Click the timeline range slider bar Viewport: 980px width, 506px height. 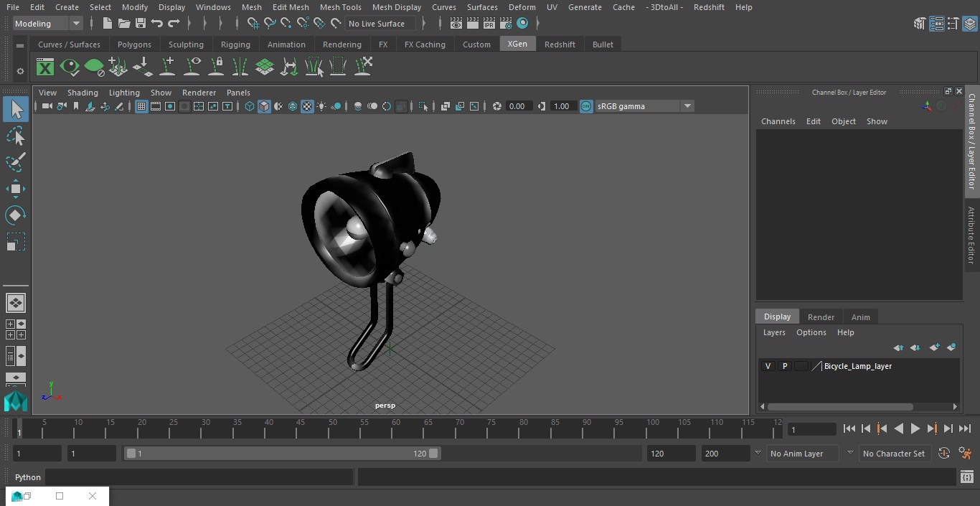tap(282, 454)
